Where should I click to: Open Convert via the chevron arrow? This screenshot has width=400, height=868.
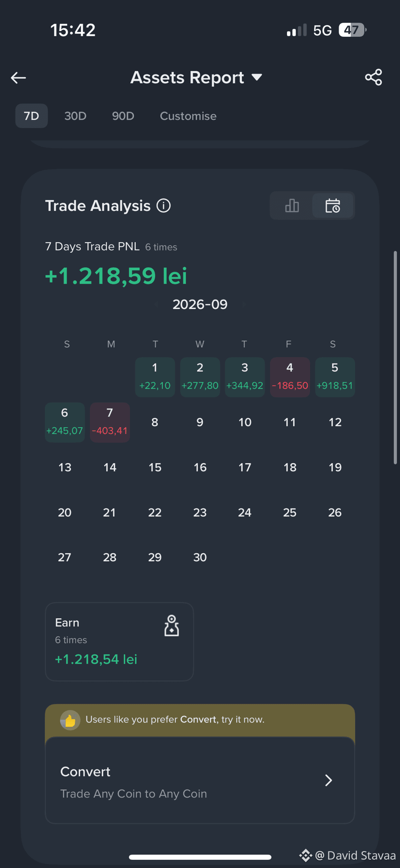(x=329, y=780)
